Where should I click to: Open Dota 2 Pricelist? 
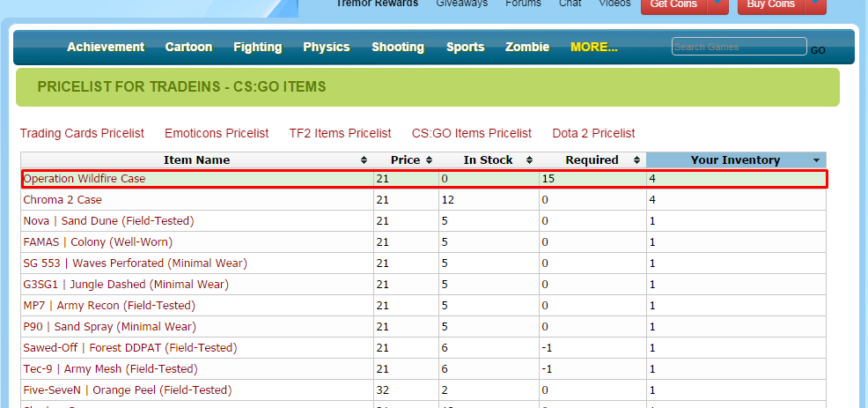(593, 134)
